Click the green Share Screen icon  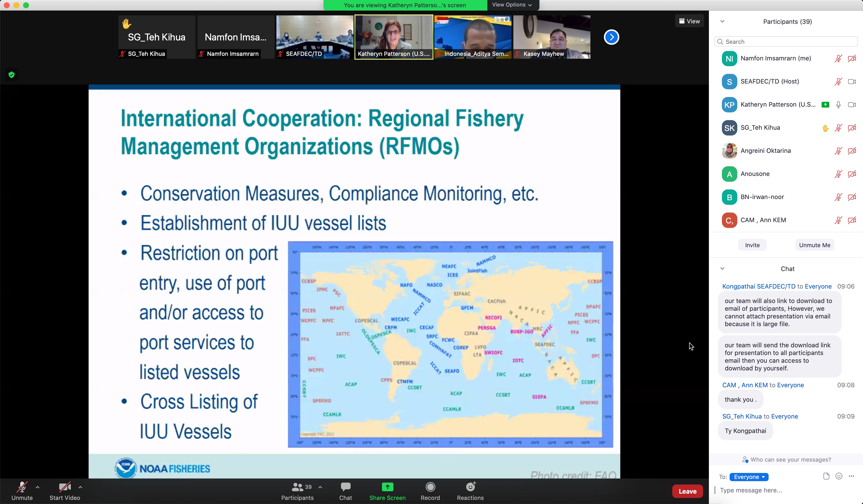click(x=387, y=487)
